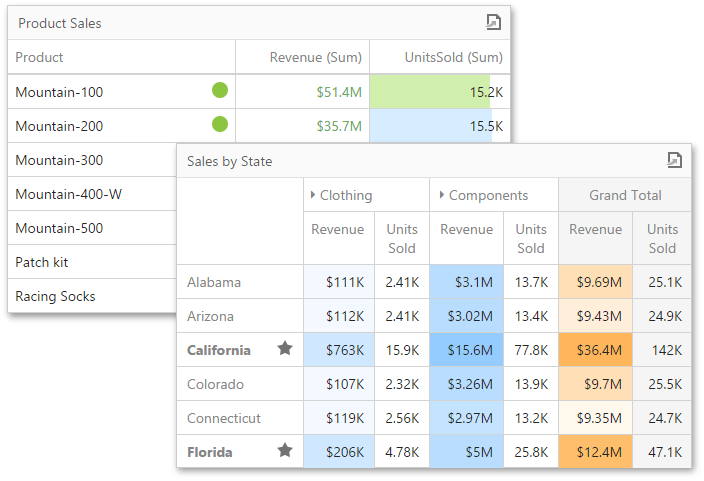Click export icon in Product Sales panel

(x=493, y=22)
